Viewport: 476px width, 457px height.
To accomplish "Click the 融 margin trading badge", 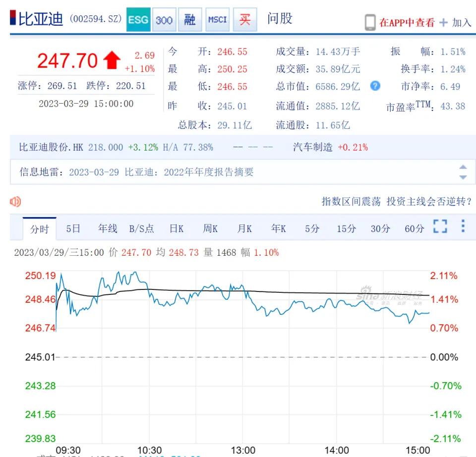I will tap(190, 20).
